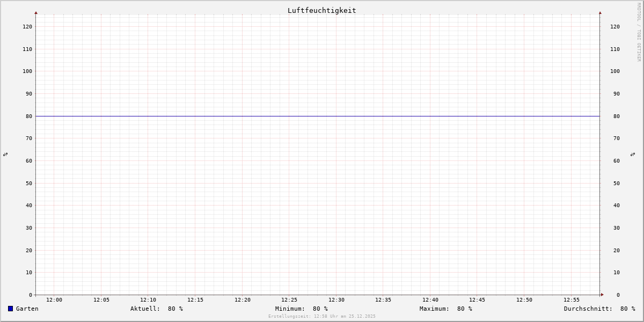
Task: Click the 20 label on left axis
Action: pyautogui.click(x=29, y=250)
